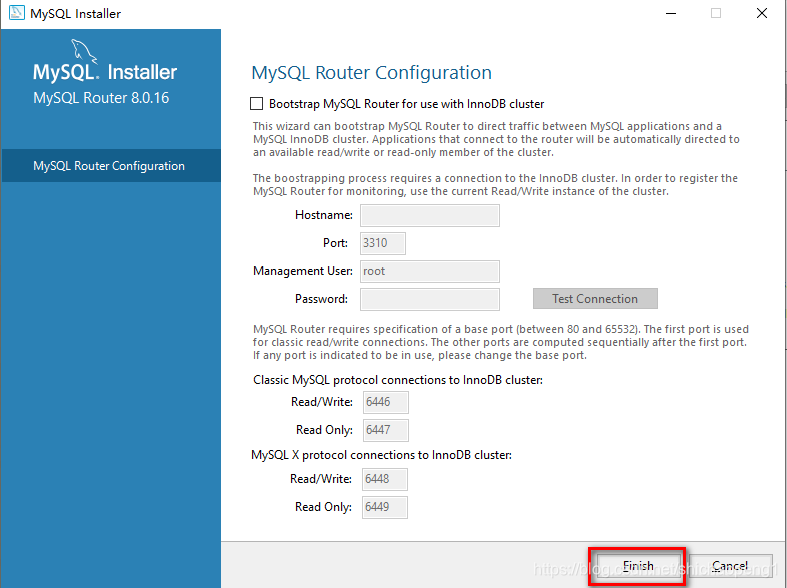
Task: Click the MySQL Router Configuration page heading
Action: tap(371, 73)
